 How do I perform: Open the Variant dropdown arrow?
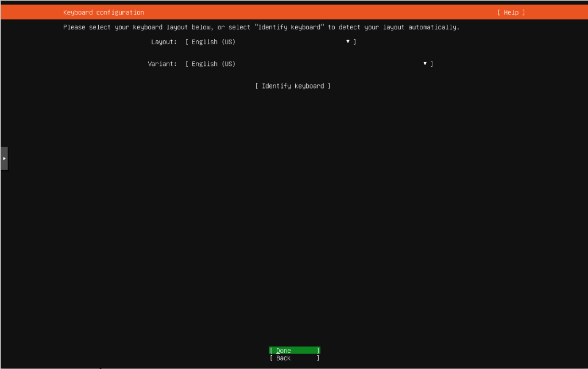tap(425, 64)
